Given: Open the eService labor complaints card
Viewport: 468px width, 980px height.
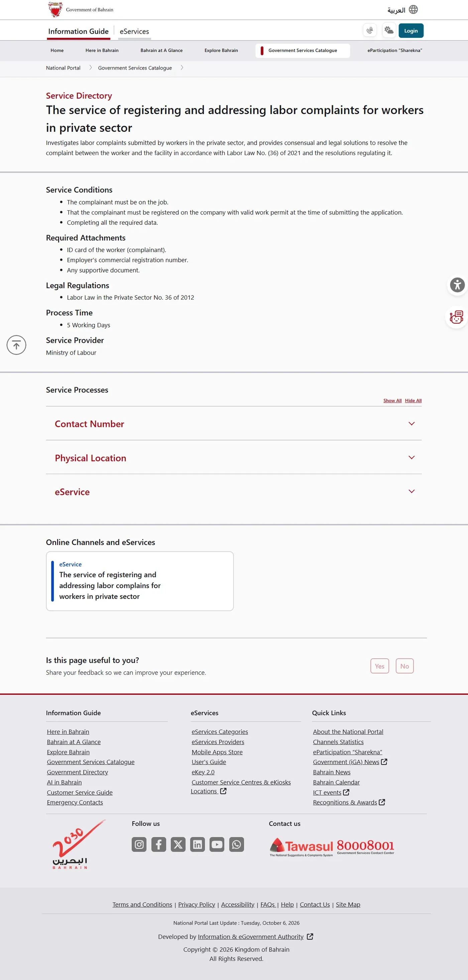Looking at the screenshot, I should tap(140, 581).
